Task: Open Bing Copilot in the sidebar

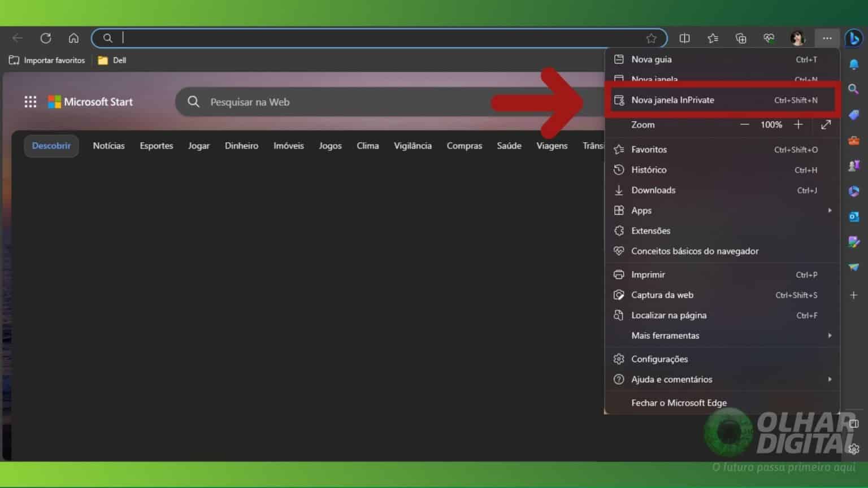Action: point(854,38)
